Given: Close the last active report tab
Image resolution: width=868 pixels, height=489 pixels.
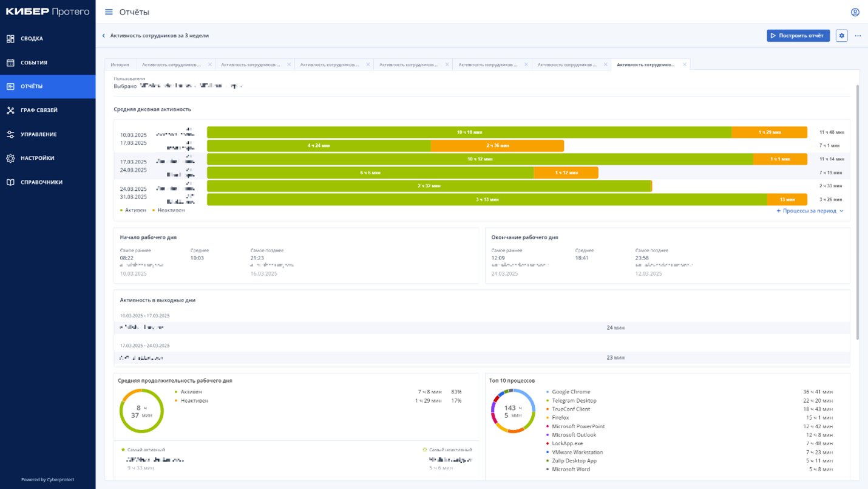Looking at the screenshot, I should pos(685,64).
